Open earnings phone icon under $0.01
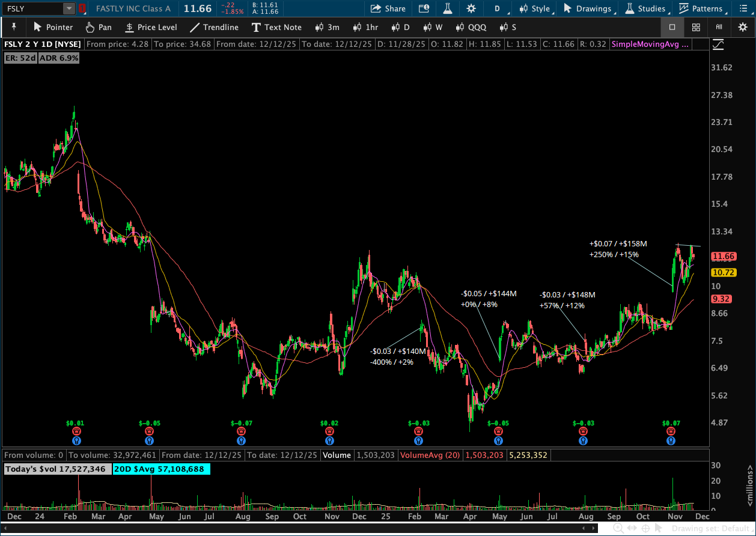 pos(76,431)
